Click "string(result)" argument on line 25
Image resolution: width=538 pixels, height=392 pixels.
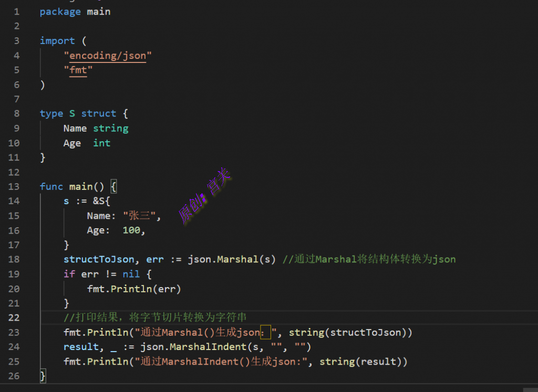point(363,362)
